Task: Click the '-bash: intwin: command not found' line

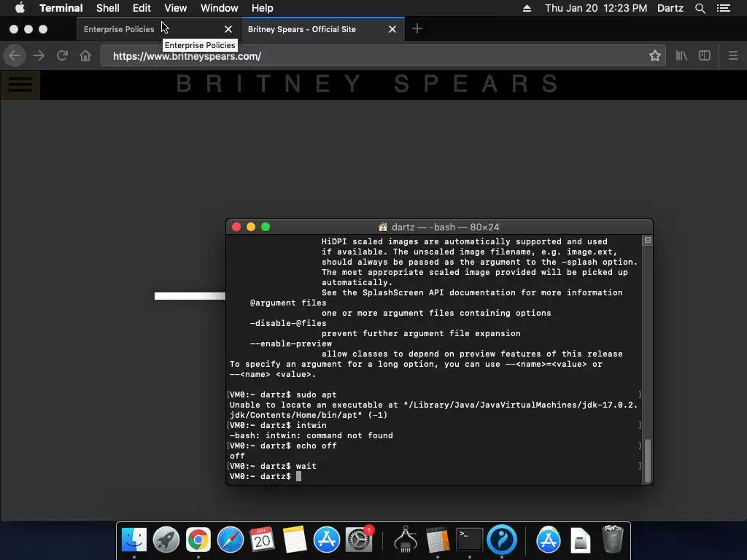Action: (311, 436)
